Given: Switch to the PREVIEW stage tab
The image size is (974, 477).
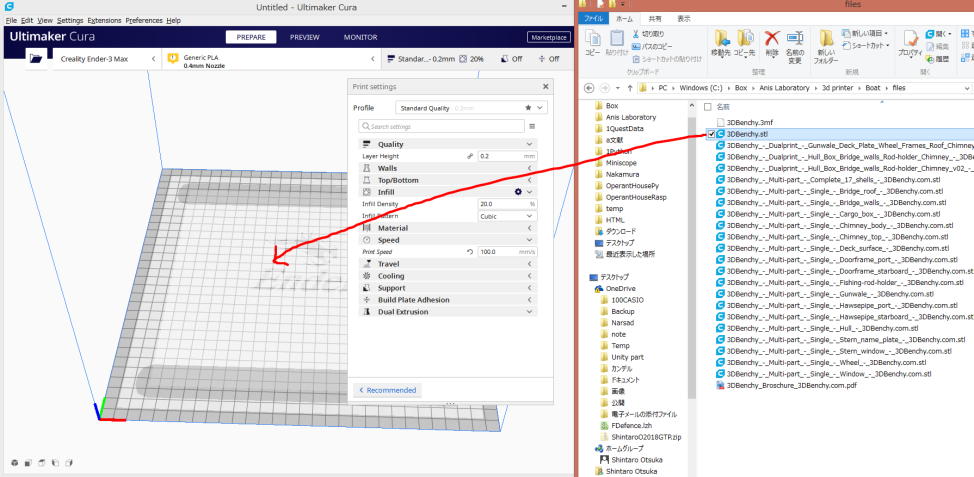Looking at the screenshot, I should [x=304, y=37].
